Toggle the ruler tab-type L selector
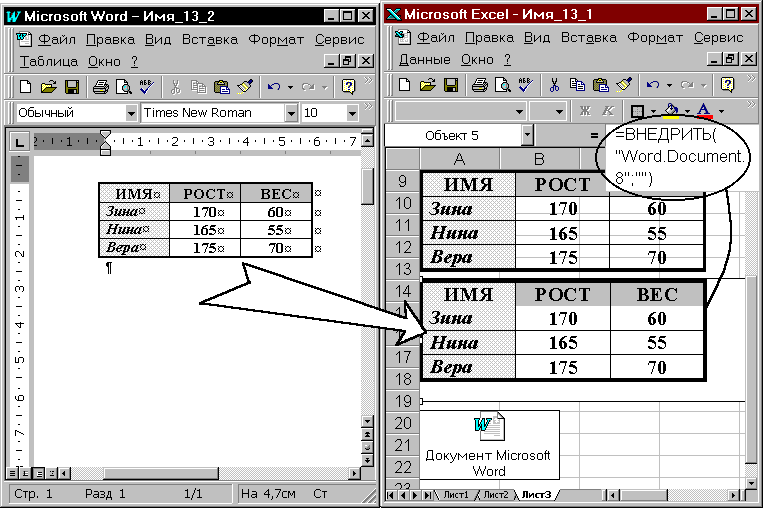Viewport: 763px width, 508px height. click(19, 142)
